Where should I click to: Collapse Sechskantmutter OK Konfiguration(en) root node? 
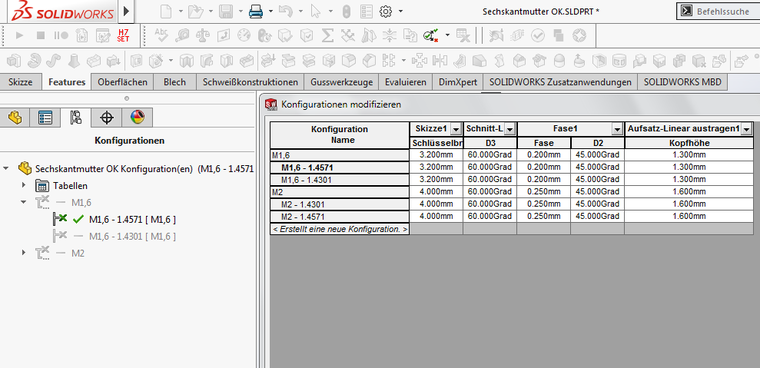[x=6, y=168]
